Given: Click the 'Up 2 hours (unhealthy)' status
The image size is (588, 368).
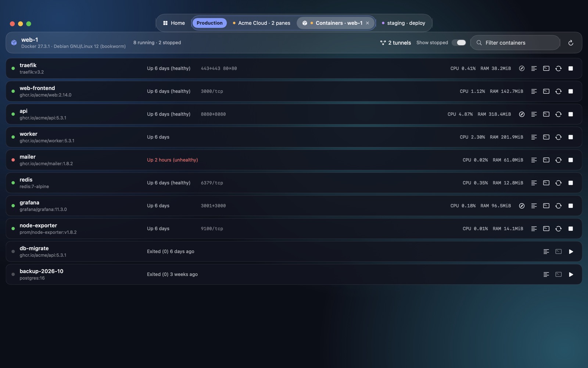Looking at the screenshot, I should [x=172, y=160].
